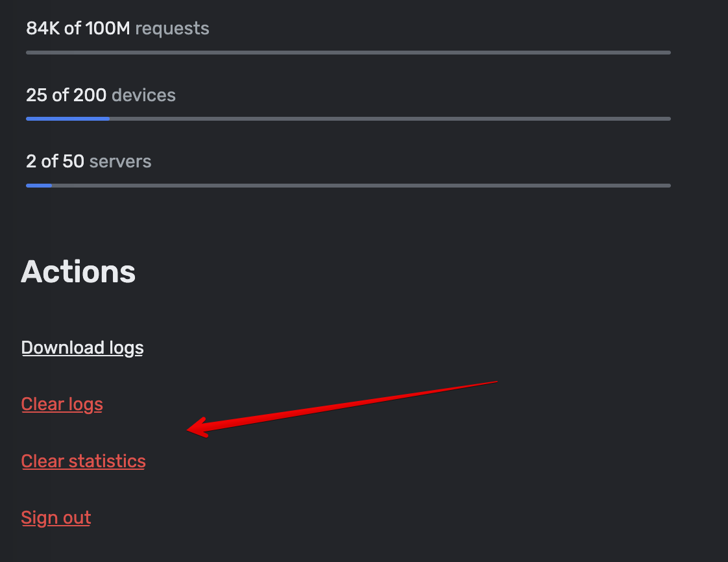Click the Actions section heading
Image resolution: width=728 pixels, height=562 pixels.
coord(78,271)
